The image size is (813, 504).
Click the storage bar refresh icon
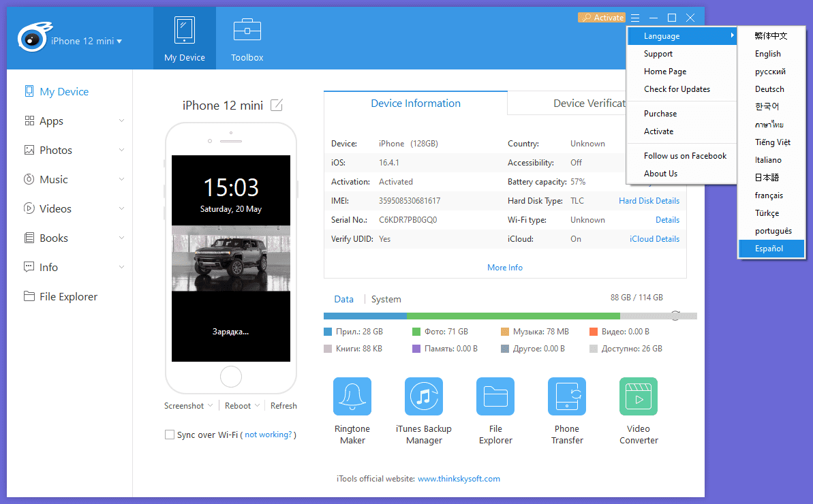(x=675, y=315)
